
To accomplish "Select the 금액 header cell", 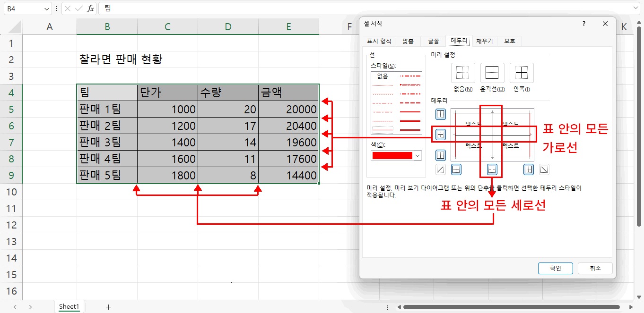I will click(x=289, y=93).
